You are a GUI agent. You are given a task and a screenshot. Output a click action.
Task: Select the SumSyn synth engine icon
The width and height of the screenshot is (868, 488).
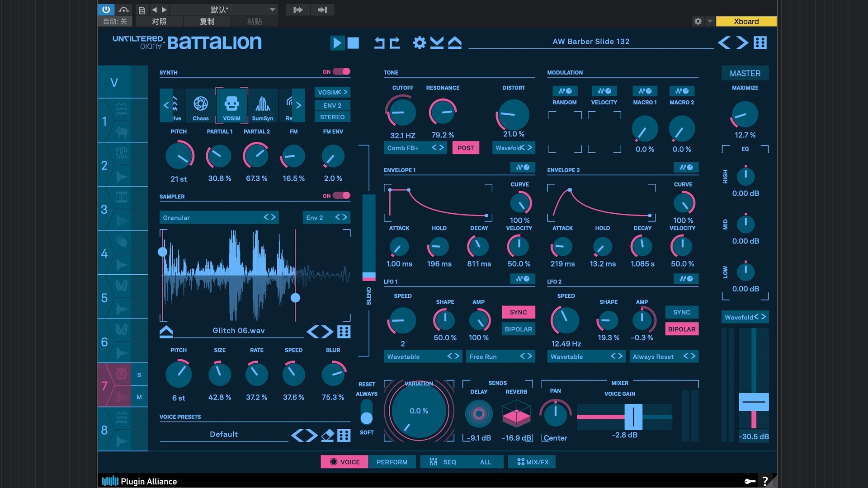tap(263, 107)
